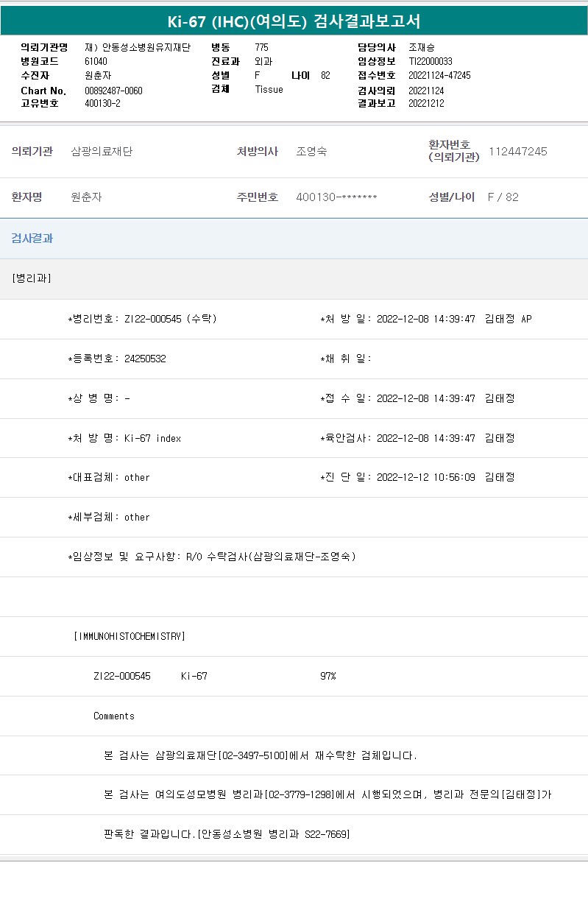
Task: Click the Chart No. value 00892487-0060
Action: coord(113,91)
